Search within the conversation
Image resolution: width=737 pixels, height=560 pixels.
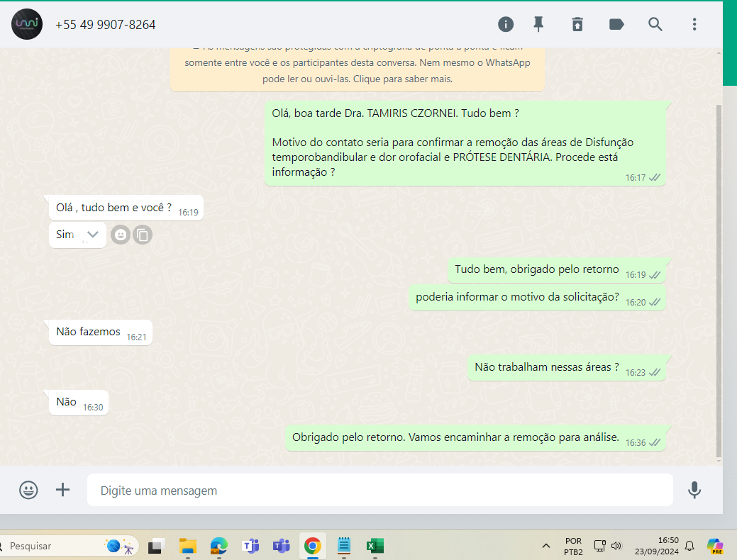tap(655, 24)
